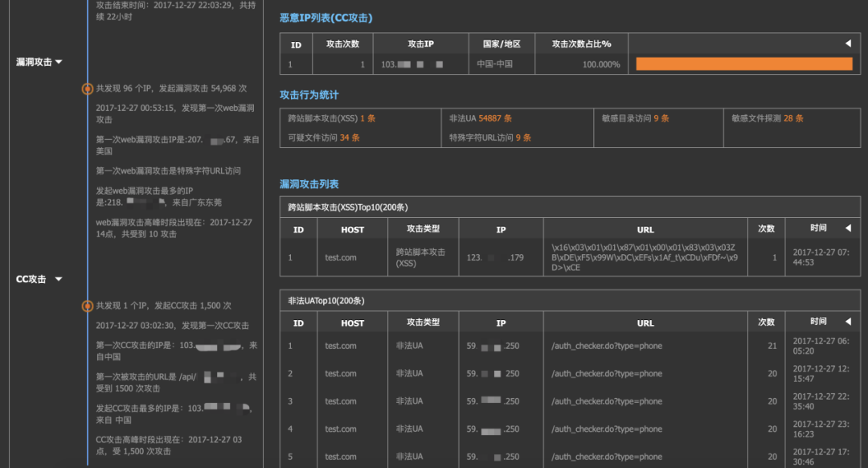This screenshot has height=468, width=868.
Task: Collapse the 跨站脚本攻击(XSS) table header arrow
Action: [x=848, y=228]
